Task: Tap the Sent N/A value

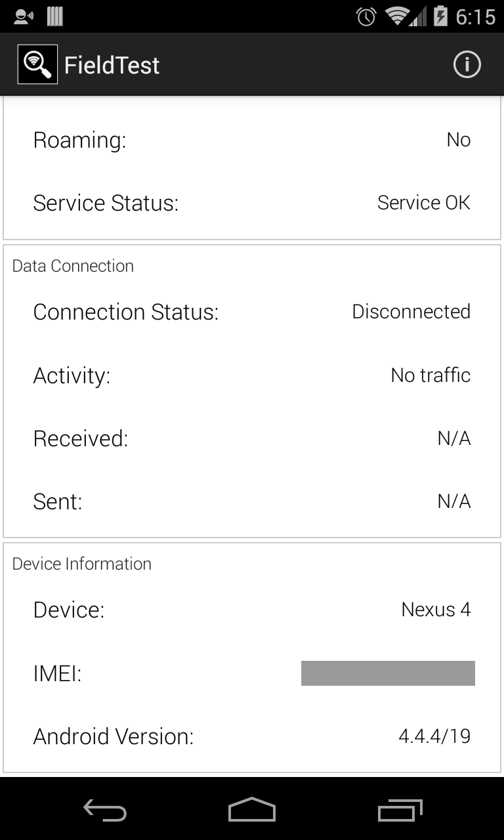Action: coord(453,501)
